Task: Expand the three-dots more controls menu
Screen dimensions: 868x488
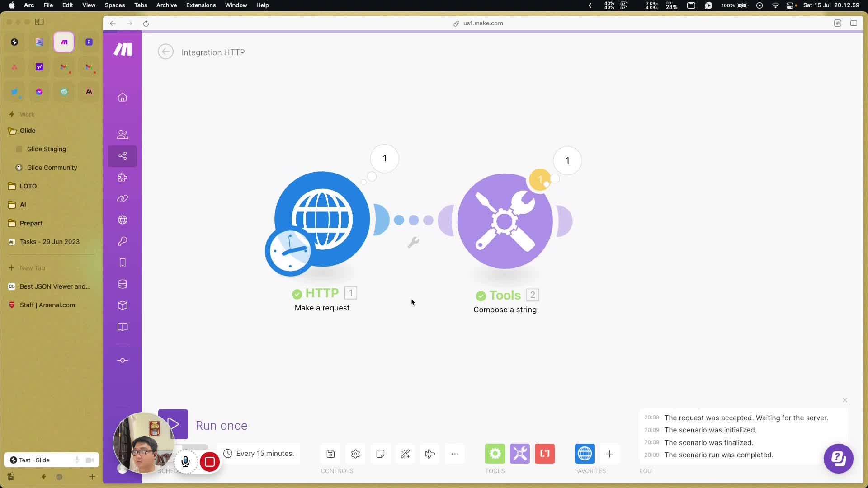Action: [x=455, y=454]
